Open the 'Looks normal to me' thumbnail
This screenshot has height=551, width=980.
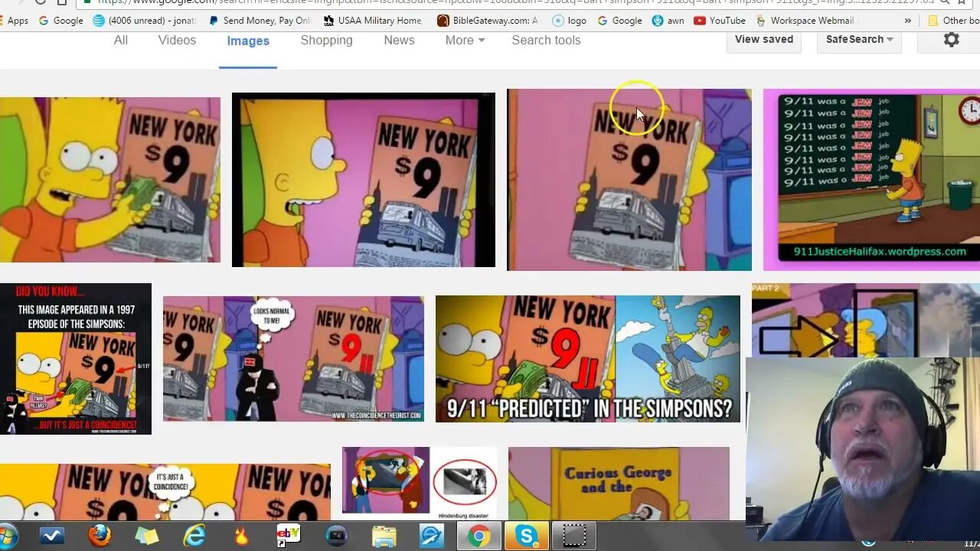pyautogui.click(x=293, y=359)
